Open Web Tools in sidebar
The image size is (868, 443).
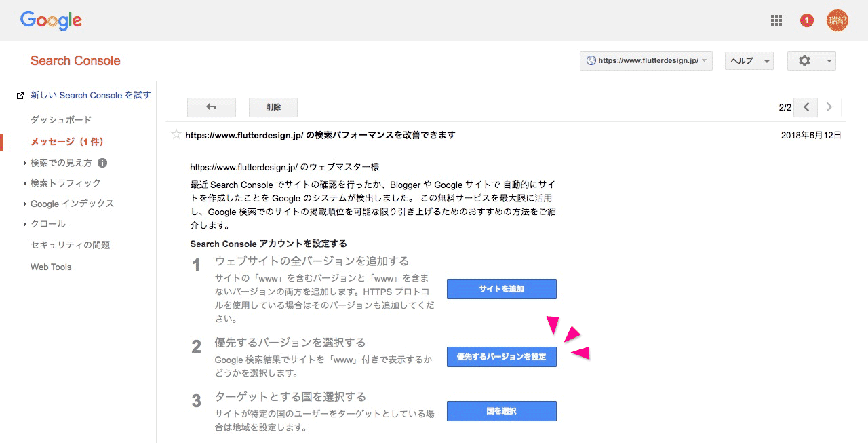tap(51, 267)
